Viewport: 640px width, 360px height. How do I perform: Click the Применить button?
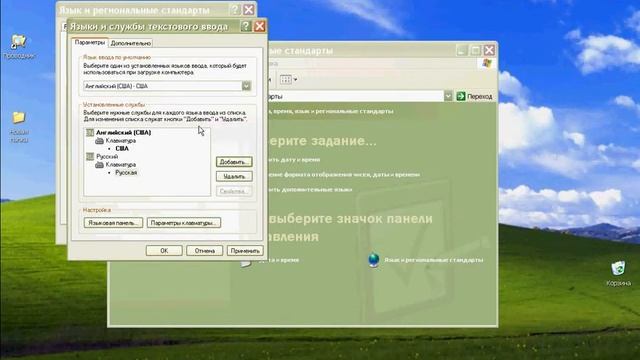(x=245, y=251)
